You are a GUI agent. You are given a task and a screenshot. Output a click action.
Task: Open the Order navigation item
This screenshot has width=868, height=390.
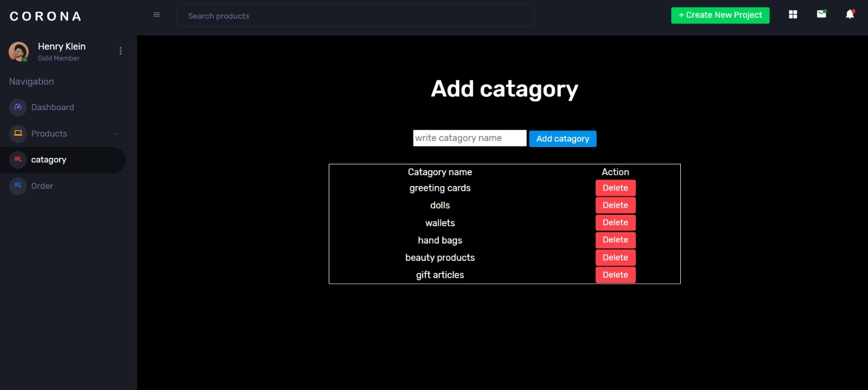coord(42,186)
